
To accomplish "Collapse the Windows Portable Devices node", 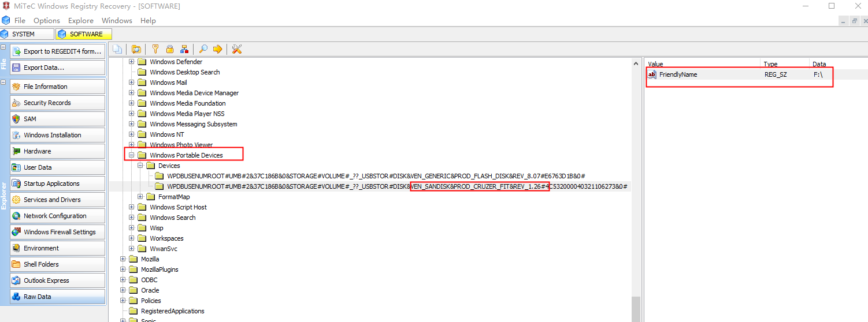I will click(131, 155).
